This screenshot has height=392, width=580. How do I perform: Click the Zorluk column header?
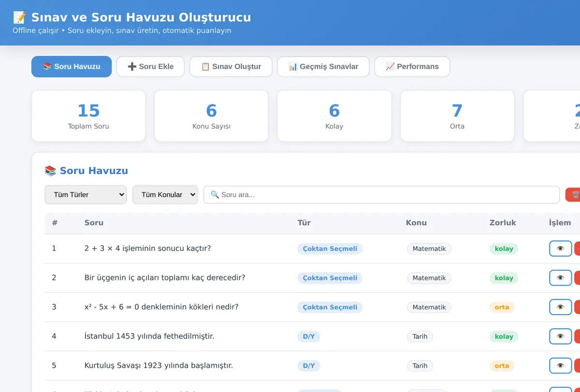pyautogui.click(x=503, y=223)
